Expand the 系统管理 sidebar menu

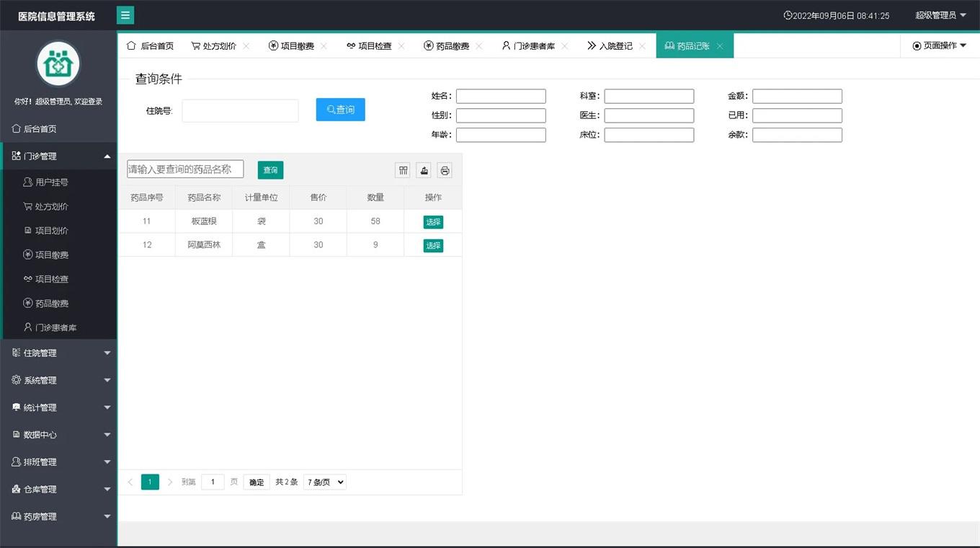click(58, 380)
